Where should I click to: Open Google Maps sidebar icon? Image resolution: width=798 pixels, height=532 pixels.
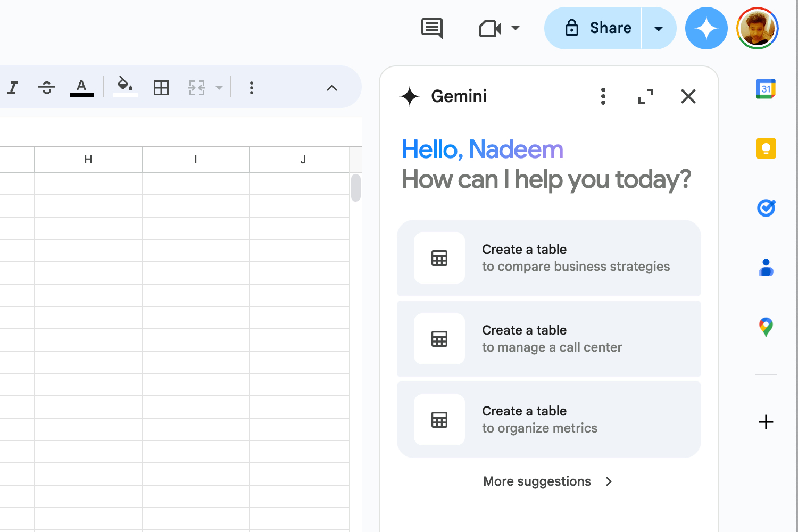click(x=766, y=327)
